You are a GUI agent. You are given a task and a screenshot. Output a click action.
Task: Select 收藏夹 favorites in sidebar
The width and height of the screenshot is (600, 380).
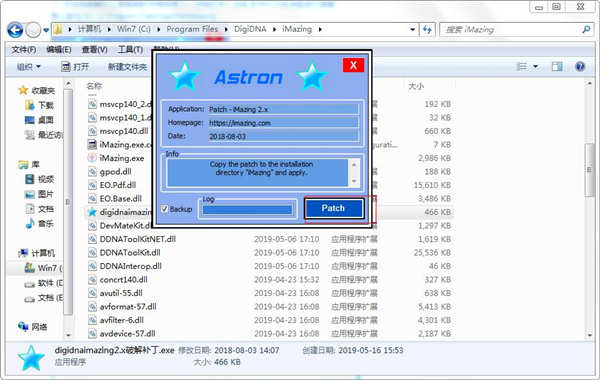(x=37, y=90)
